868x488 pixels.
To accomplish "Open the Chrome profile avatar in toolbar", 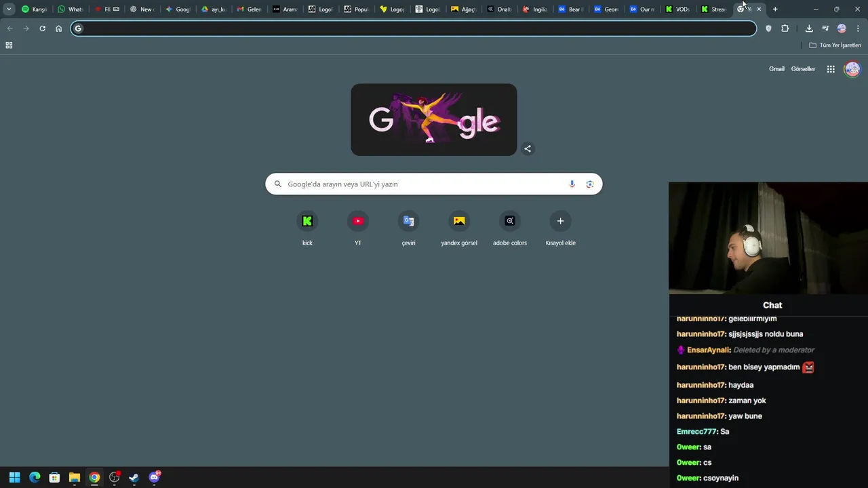I will coord(842,28).
